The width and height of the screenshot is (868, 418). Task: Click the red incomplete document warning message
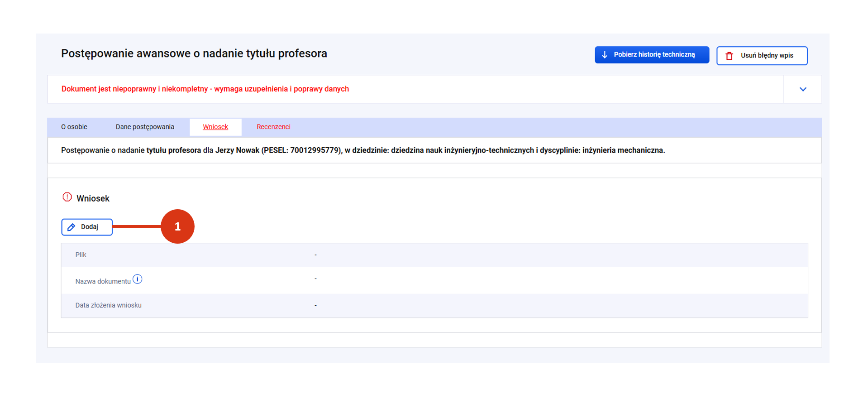[x=205, y=89]
